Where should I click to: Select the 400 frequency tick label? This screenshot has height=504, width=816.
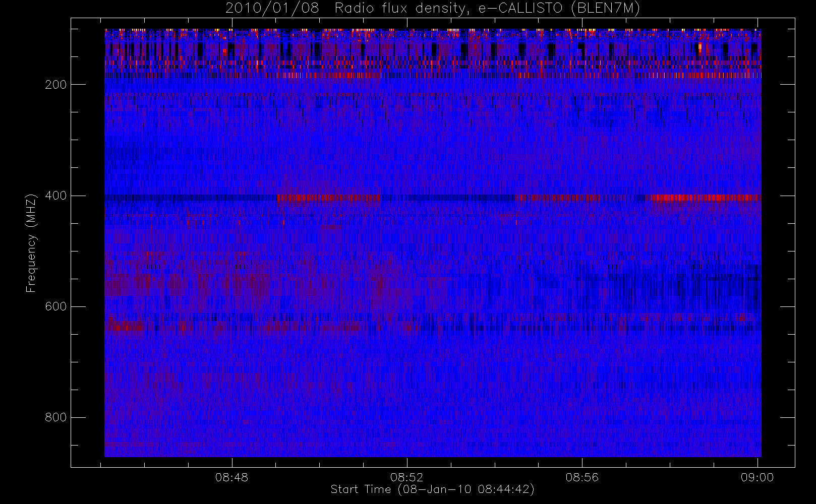click(x=55, y=196)
